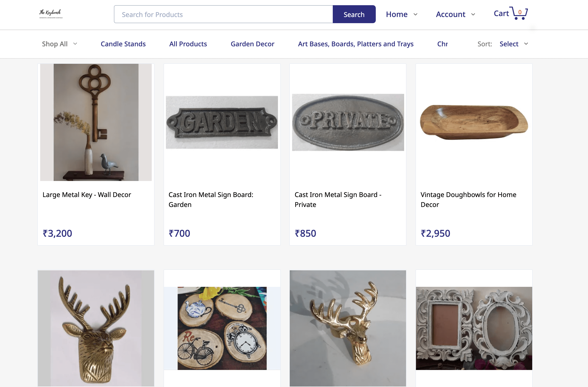View the white carved photo frames image
Image resolution: width=588 pixels, height=387 pixels.
474,328
